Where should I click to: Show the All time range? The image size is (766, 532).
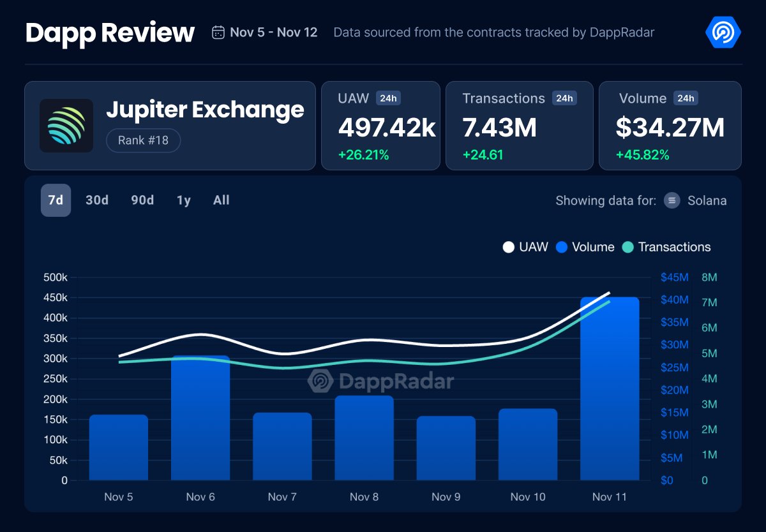(222, 200)
